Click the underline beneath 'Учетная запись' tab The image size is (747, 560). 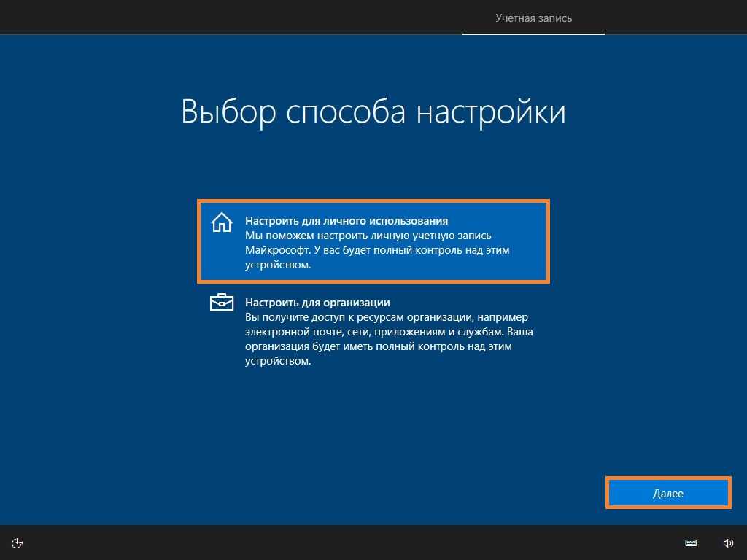pyautogui.click(x=533, y=34)
